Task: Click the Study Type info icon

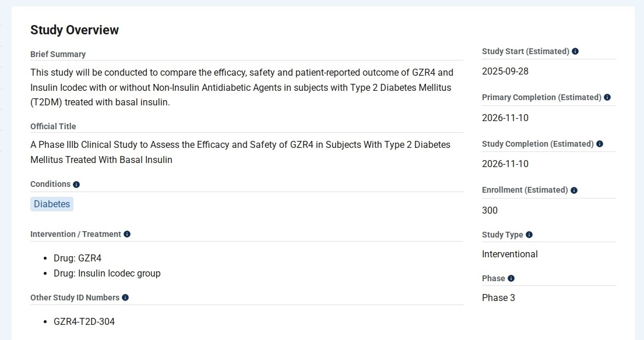Action: [x=529, y=235]
